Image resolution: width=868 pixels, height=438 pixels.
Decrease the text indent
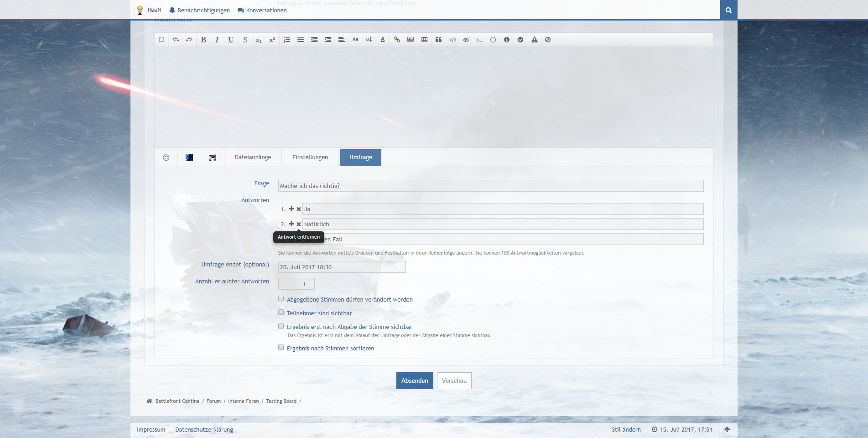tap(314, 40)
